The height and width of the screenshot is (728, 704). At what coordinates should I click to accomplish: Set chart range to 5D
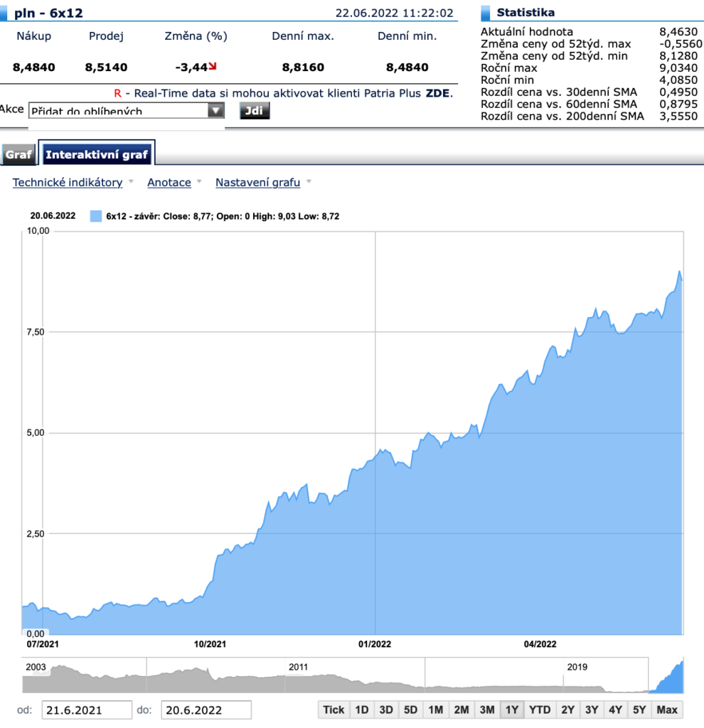click(x=410, y=710)
